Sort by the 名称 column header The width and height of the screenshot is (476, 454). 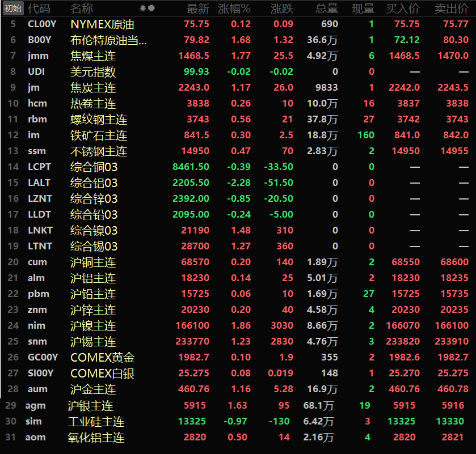82,9
